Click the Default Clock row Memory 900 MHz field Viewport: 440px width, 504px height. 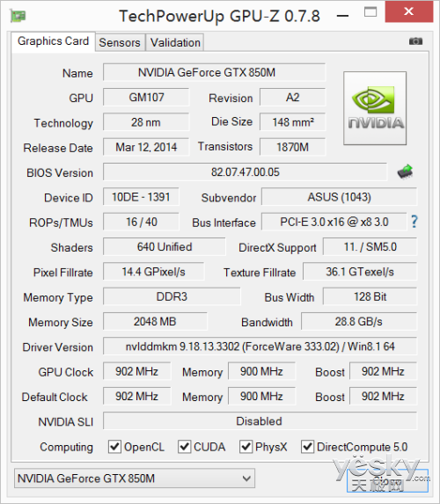point(262,397)
